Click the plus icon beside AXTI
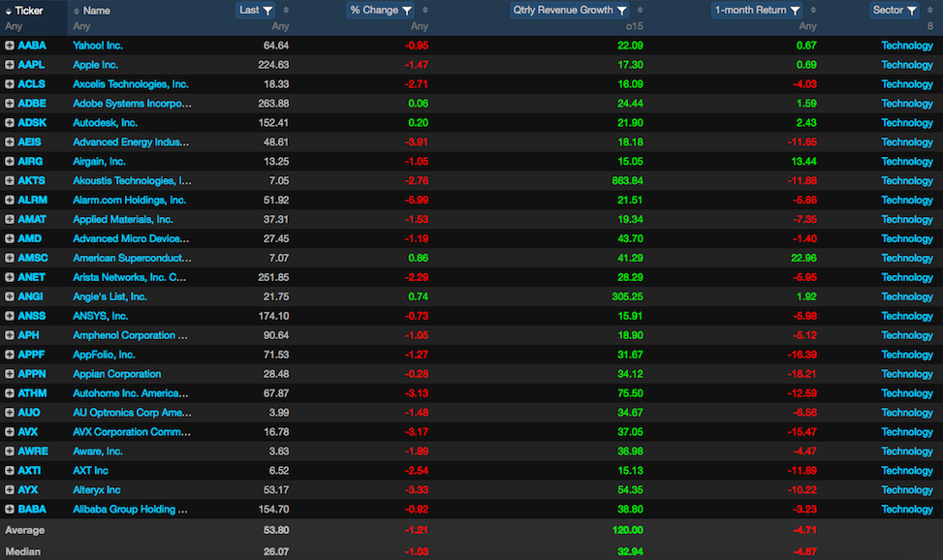 tap(10, 470)
